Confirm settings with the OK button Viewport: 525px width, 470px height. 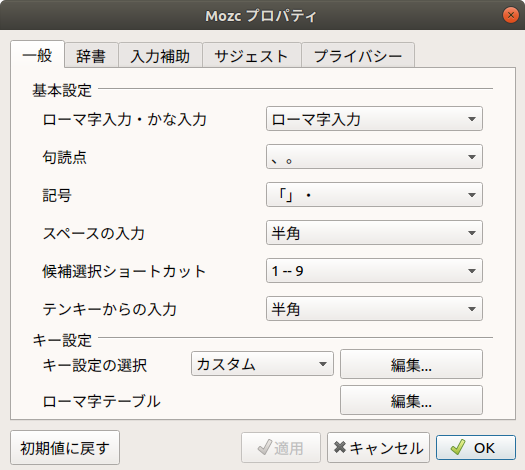(476, 448)
